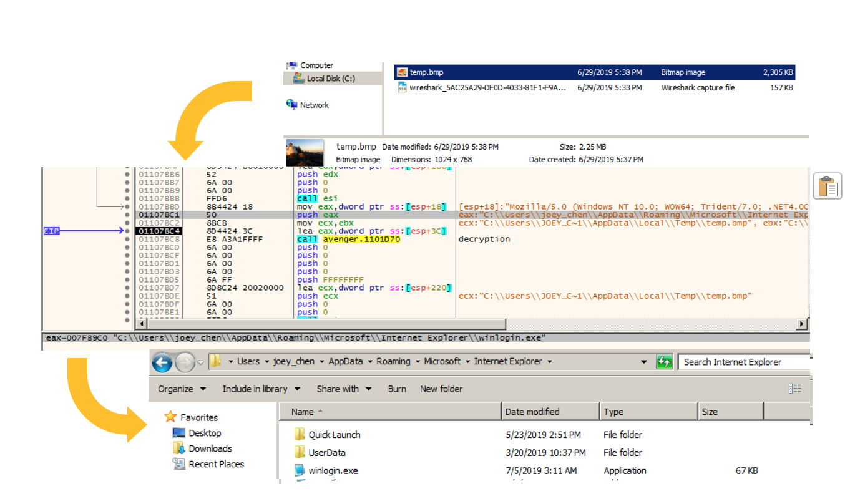This screenshot has width=855, height=504.
Task: Toggle breakpoint at address 01107BDE
Action: pyautogui.click(x=127, y=296)
